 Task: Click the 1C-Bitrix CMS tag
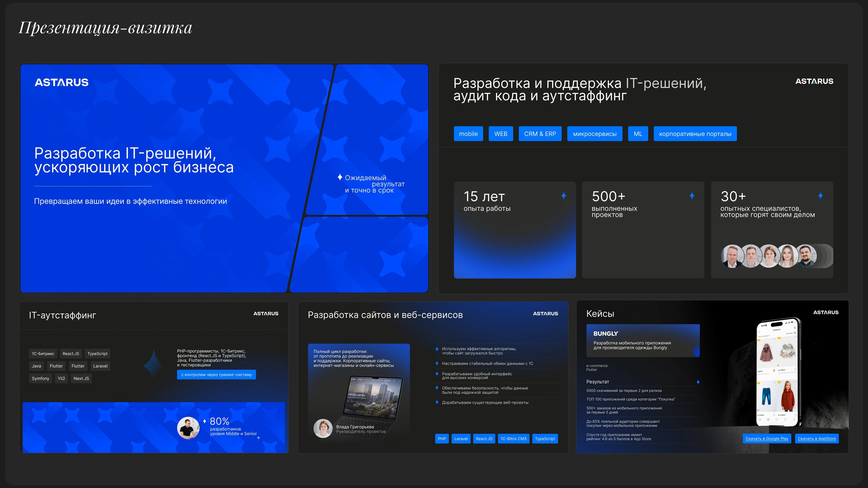coord(514,439)
